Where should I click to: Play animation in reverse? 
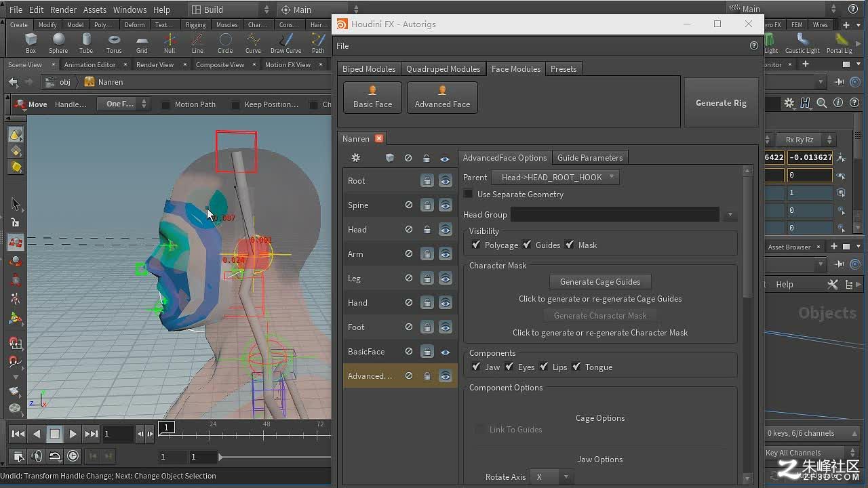pos(37,434)
